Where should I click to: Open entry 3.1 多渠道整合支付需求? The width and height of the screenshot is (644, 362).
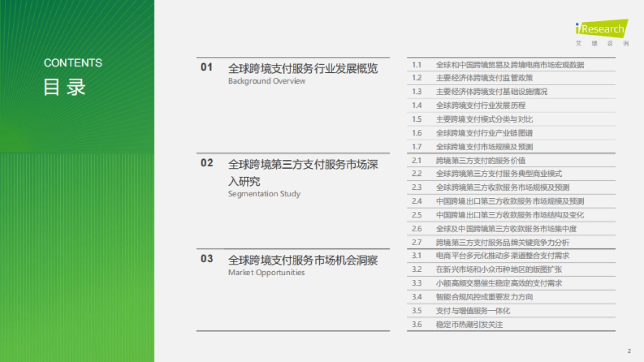[x=502, y=255]
